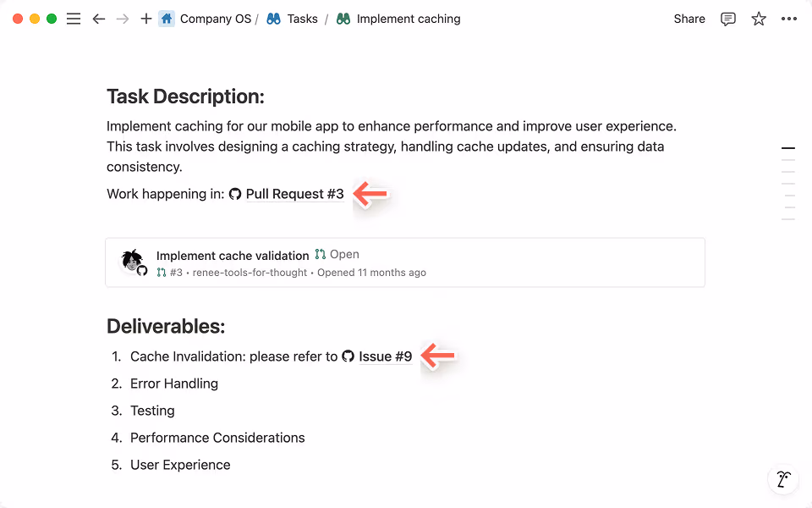
Task: Click the GitHub icon beside Pull Request #3
Action: (234, 194)
